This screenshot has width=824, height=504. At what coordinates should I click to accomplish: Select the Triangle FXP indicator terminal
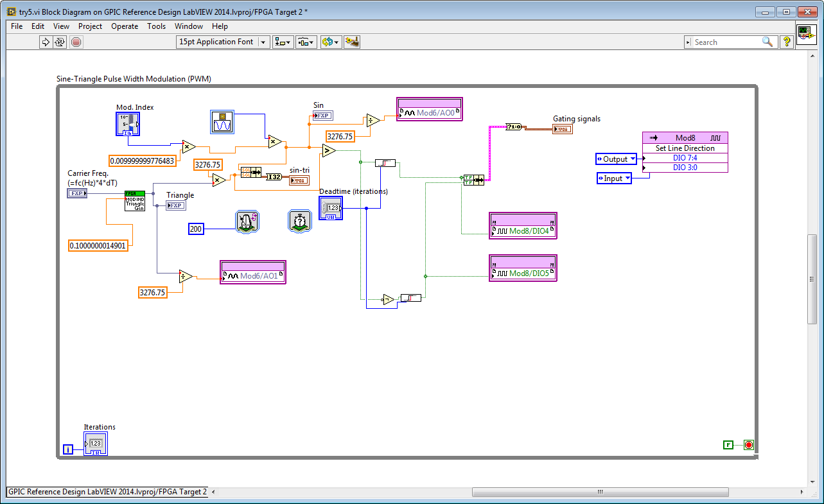pos(176,205)
